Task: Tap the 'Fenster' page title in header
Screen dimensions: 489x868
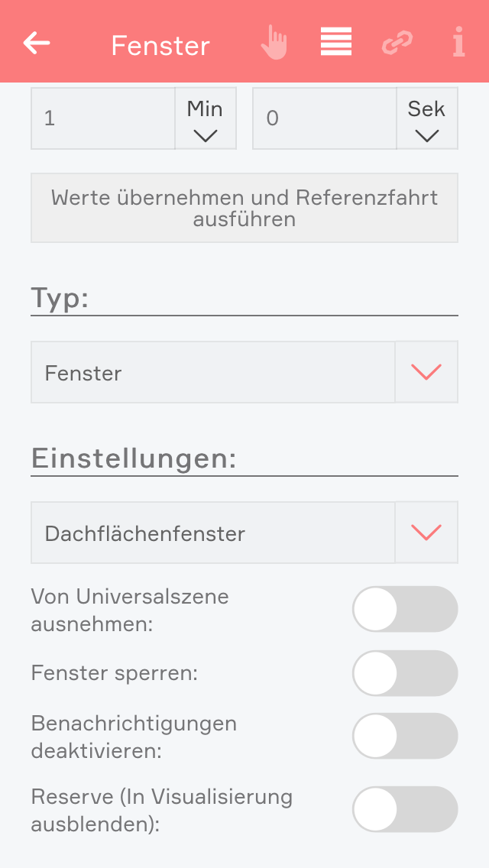Action: 160,45
